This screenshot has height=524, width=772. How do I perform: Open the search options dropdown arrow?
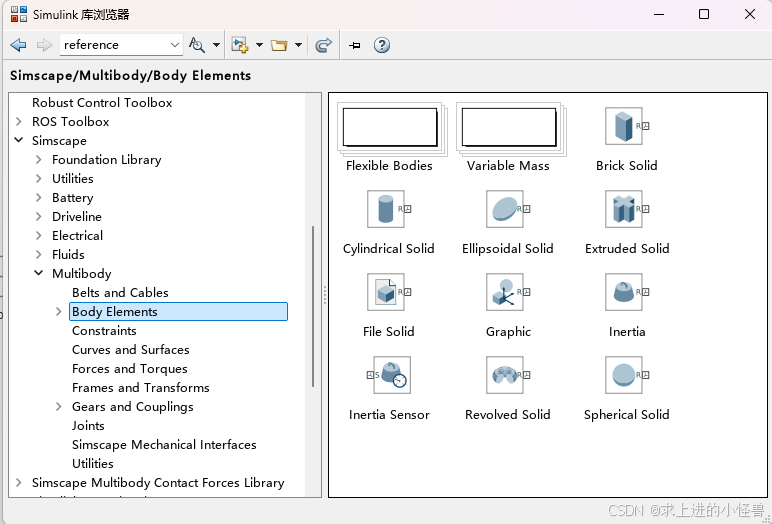click(x=216, y=45)
